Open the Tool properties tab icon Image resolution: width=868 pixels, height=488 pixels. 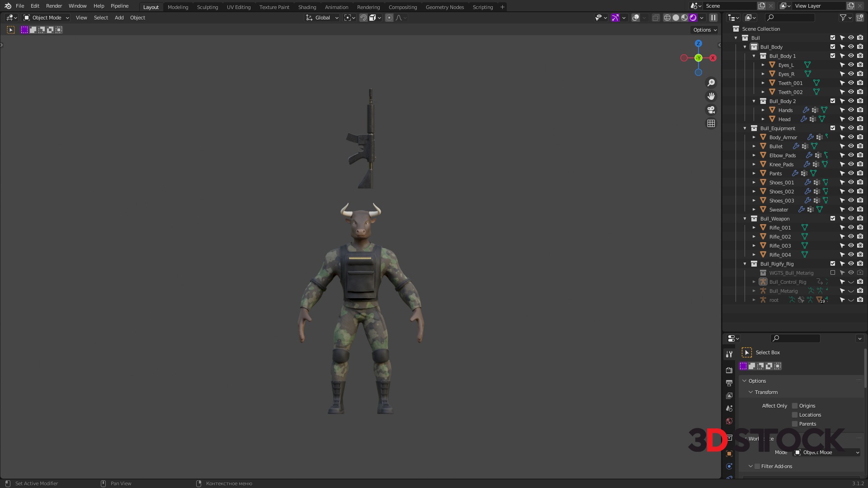point(729,355)
